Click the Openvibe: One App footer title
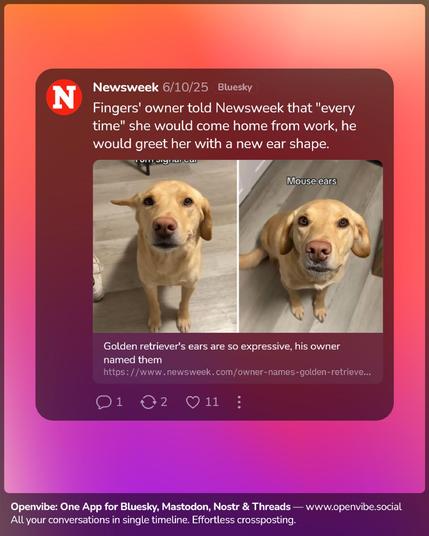Image resolution: width=429 pixels, height=536 pixels. [x=150, y=507]
